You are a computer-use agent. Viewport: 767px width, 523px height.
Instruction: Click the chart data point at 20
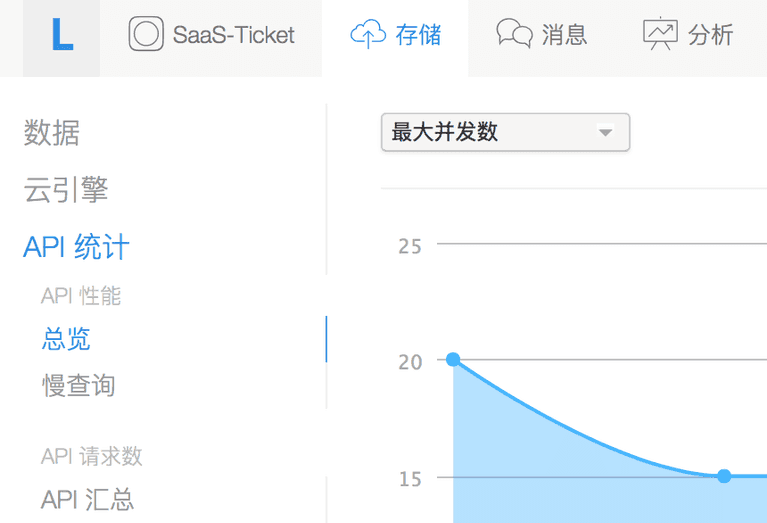[x=453, y=359]
